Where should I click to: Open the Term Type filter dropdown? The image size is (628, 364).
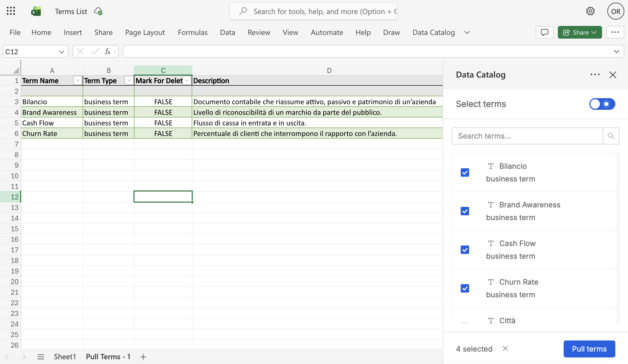point(129,80)
